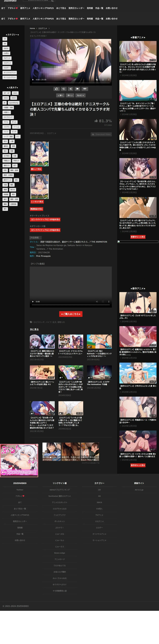Open the main video player's three-dot options
Image resolution: width=159 pixels, height=644 pixels.
(109, 80)
